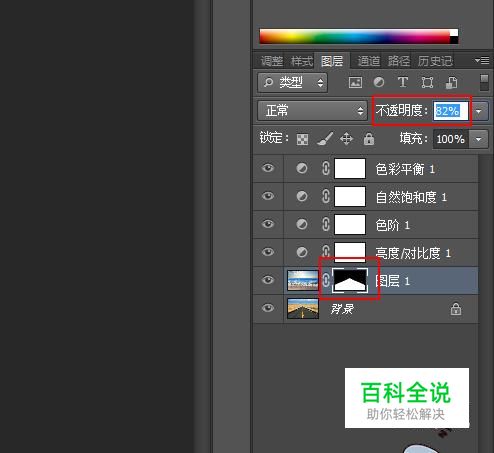Open the 类型 filter dropdown
Image resolution: width=494 pixels, height=453 pixels.
coord(292,82)
